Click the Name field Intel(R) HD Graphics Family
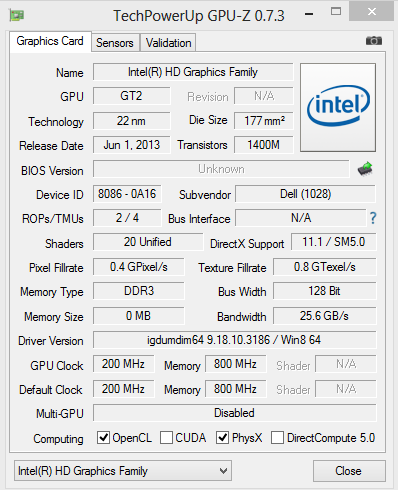 193,72
